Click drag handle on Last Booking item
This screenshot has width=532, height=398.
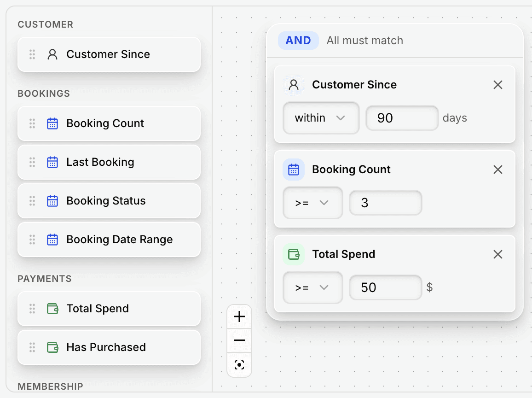[x=32, y=162]
